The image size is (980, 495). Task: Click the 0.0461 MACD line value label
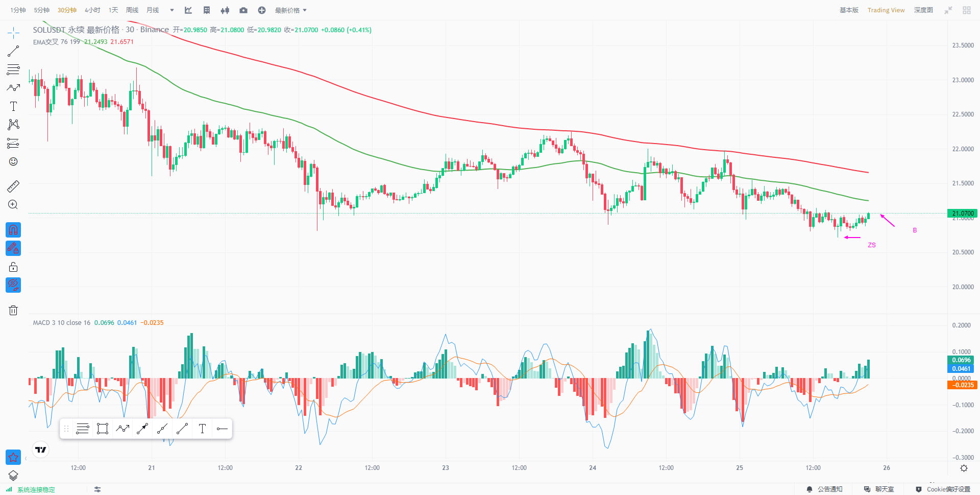pyautogui.click(x=961, y=369)
